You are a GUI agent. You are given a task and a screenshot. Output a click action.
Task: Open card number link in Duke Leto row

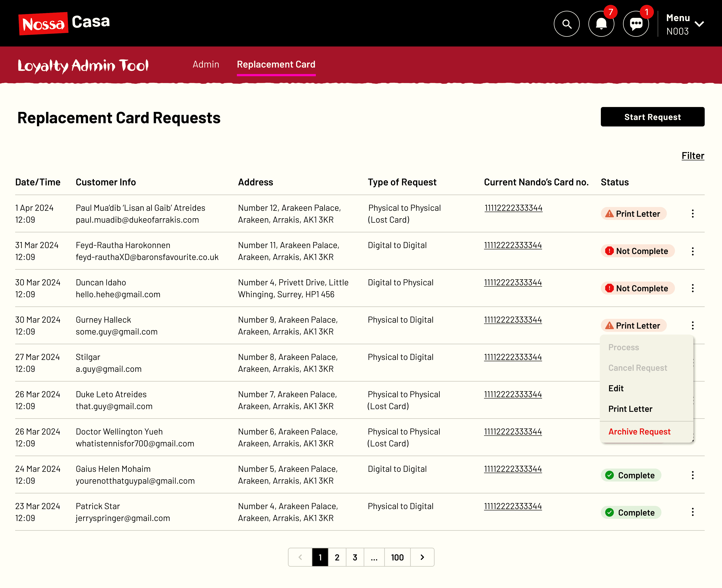point(513,394)
